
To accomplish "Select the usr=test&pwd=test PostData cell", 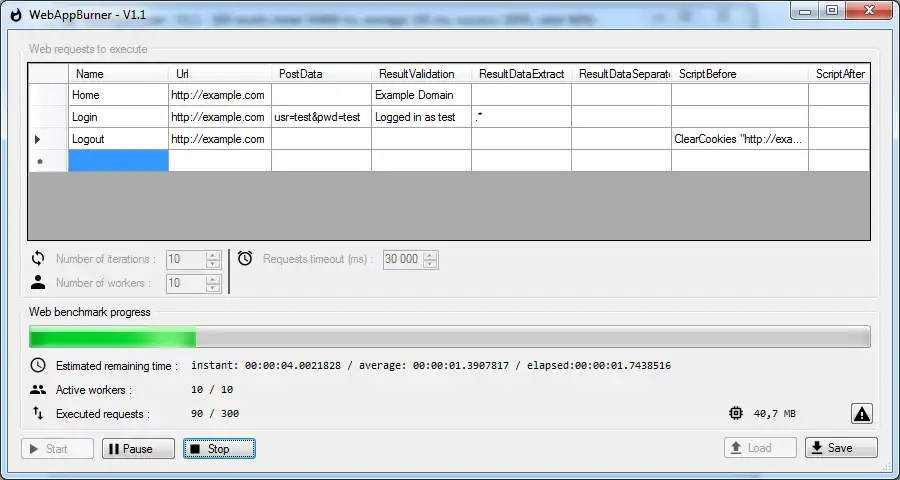I will coord(321,117).
